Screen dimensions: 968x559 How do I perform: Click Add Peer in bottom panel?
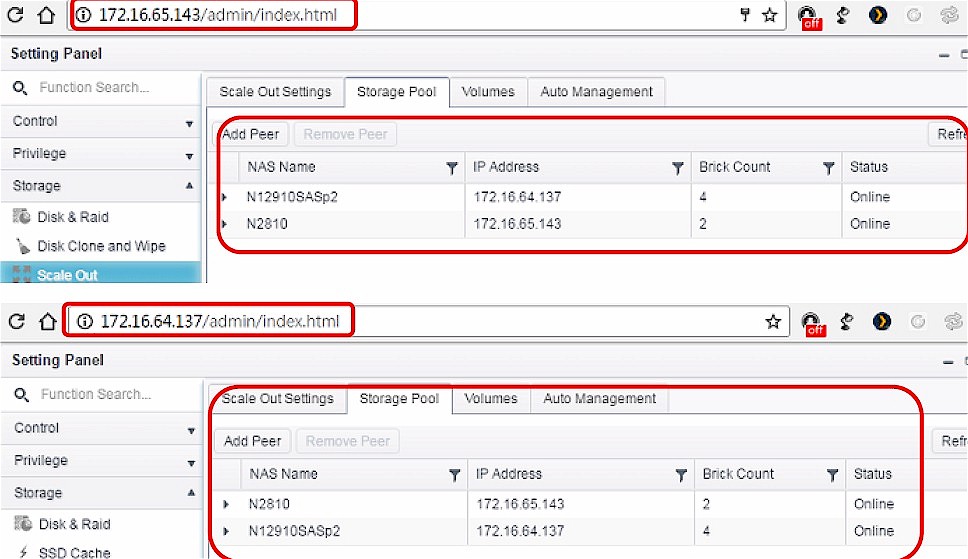[252, 441]
